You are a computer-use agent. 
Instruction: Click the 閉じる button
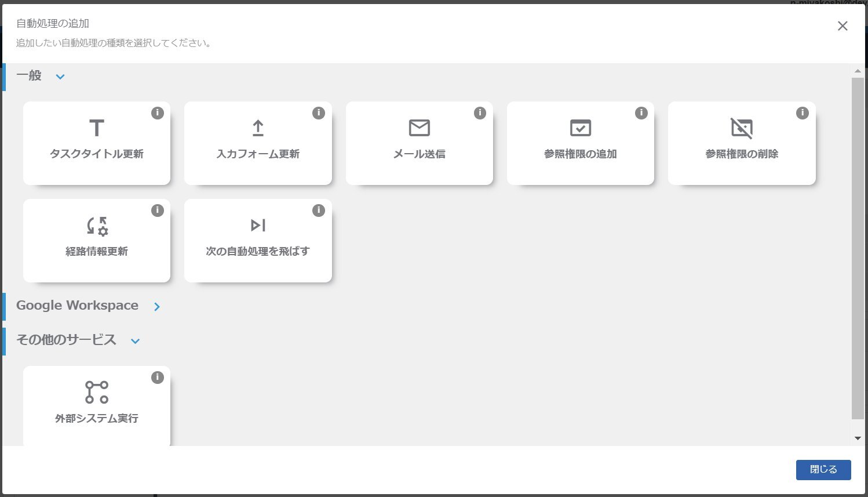tap(823, 470)
